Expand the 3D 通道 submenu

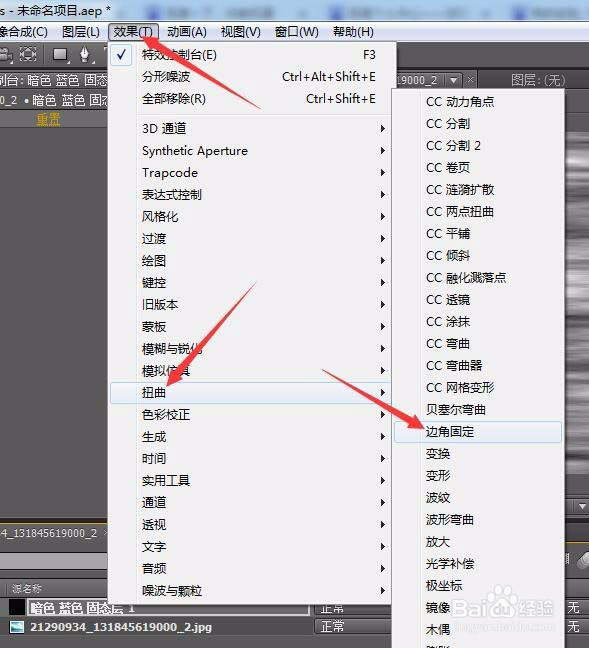click(x=250, y=129)
